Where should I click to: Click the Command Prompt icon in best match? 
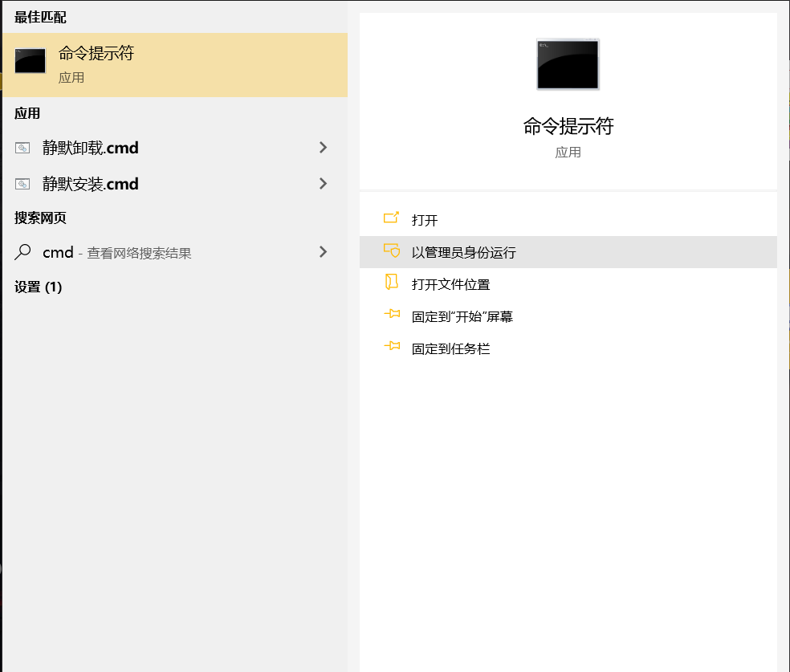(31, 61)
